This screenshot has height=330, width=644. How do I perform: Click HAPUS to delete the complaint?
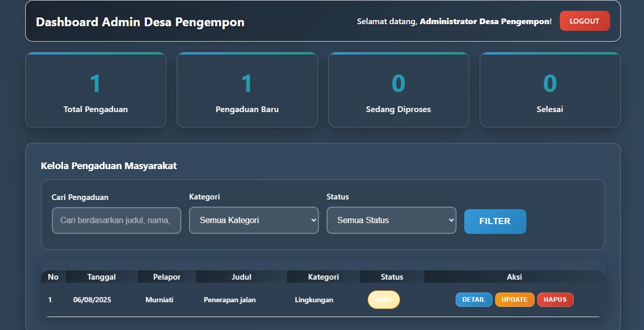click(x=555, y=299)
